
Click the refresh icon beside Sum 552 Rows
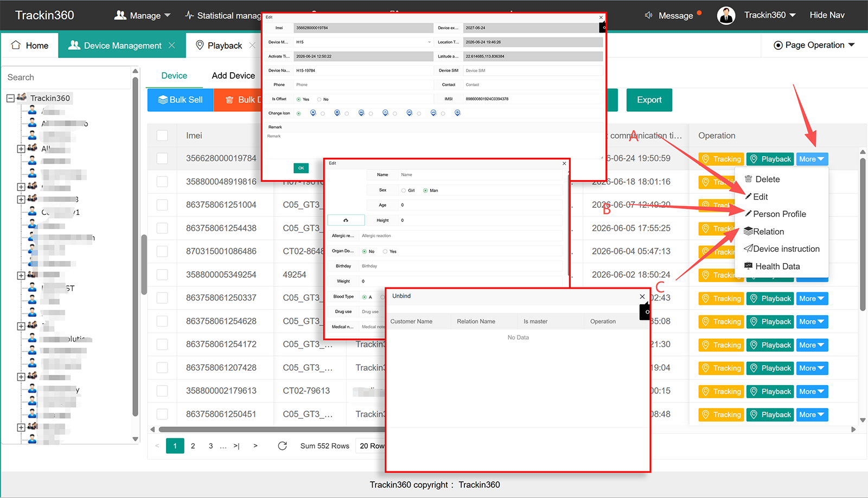coord(282,446)
